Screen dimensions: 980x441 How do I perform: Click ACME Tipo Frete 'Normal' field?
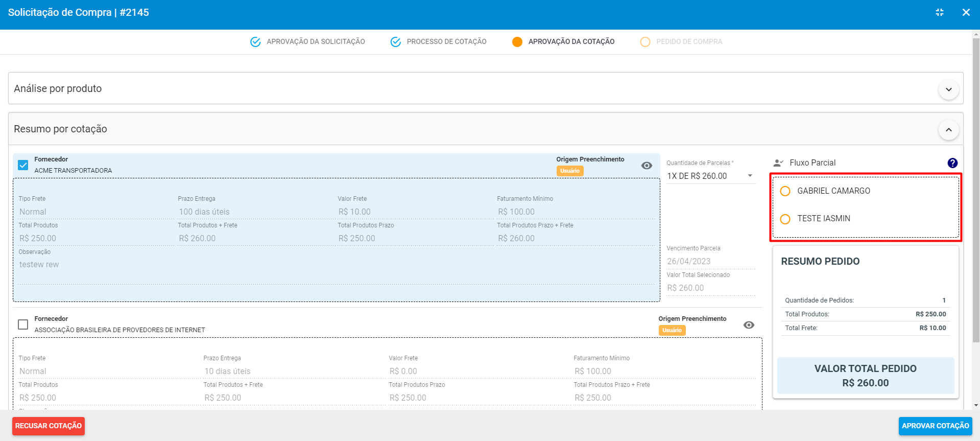pyautogui.click(x=97, y=212)
